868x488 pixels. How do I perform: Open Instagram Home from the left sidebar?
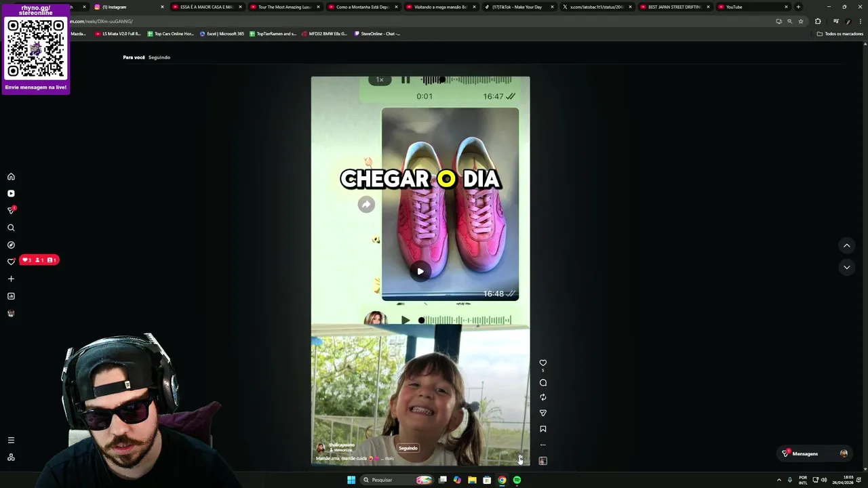pyautogui.click(x=11, y=176)
